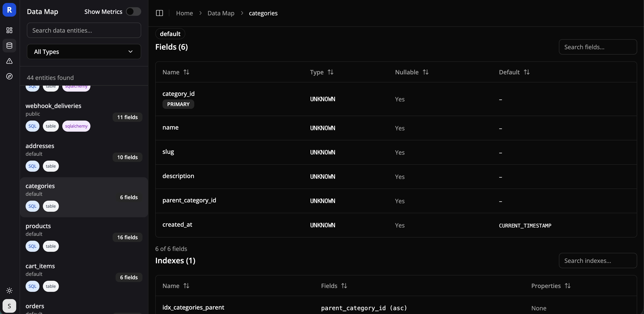Open Data Map from the breadcrumb trail
Screen dimensions: 644x314
pos(221,13)
